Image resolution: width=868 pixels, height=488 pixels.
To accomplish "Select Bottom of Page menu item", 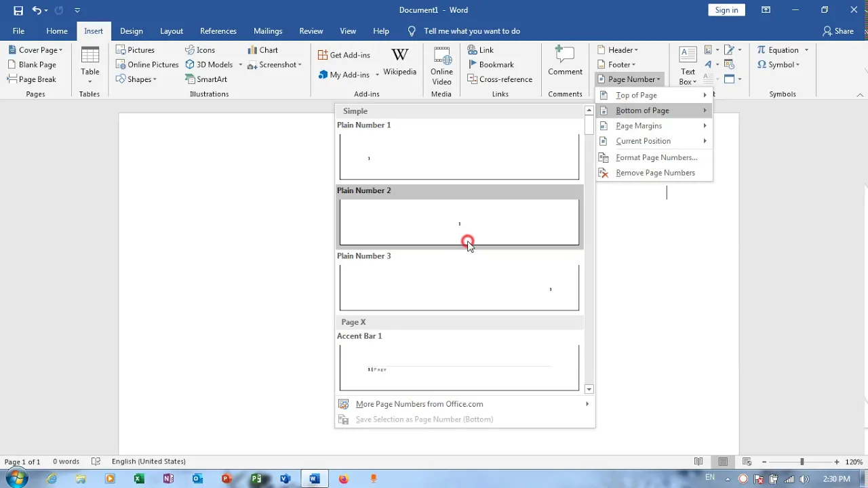I will [654, 110].
